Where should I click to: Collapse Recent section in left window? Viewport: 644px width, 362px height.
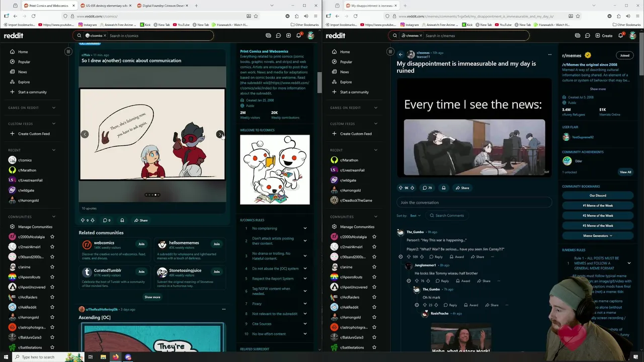click(54, 150)
